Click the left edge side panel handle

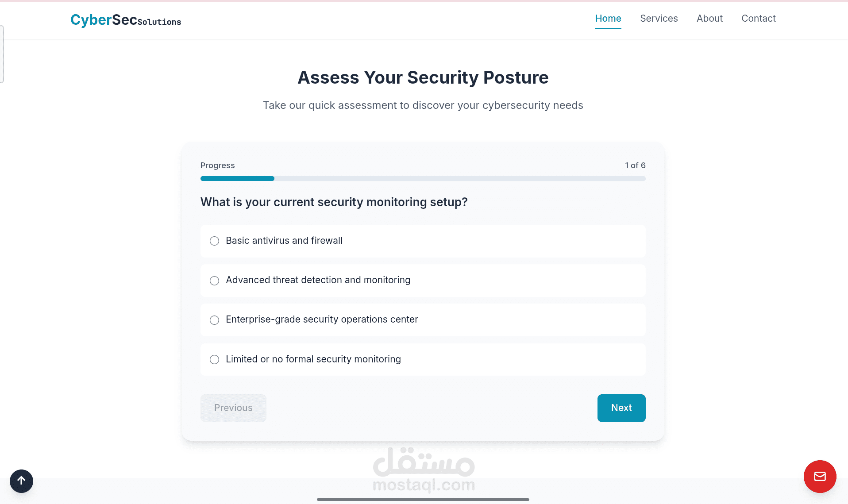coord(2,54)
